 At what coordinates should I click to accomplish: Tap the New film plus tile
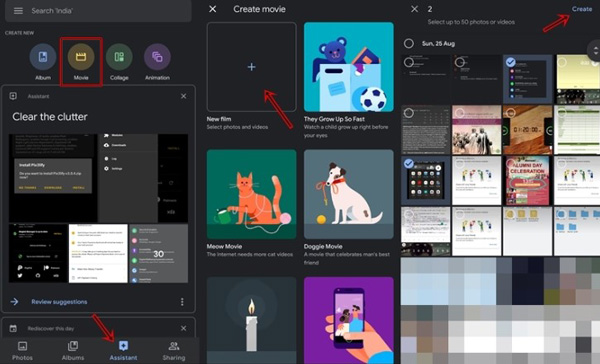[x=251, y=67]
